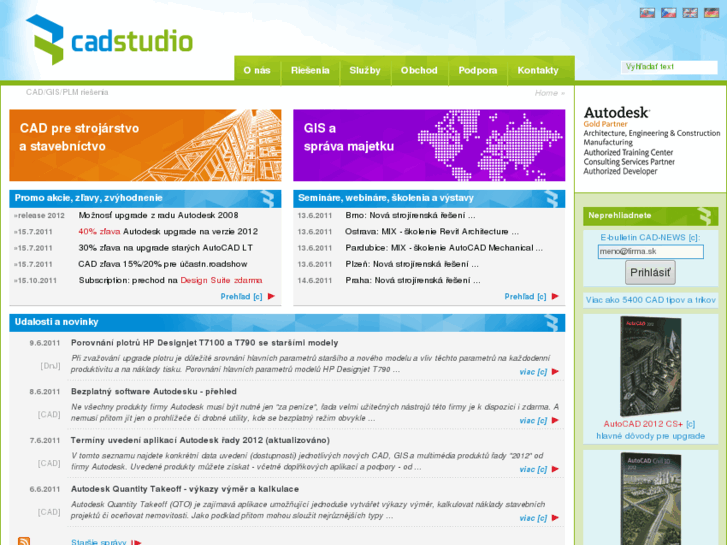The image size is (727, 545).
Task: Open Termíny uvedení aplikací Autodesk article
Action: (x=200, y=440)
